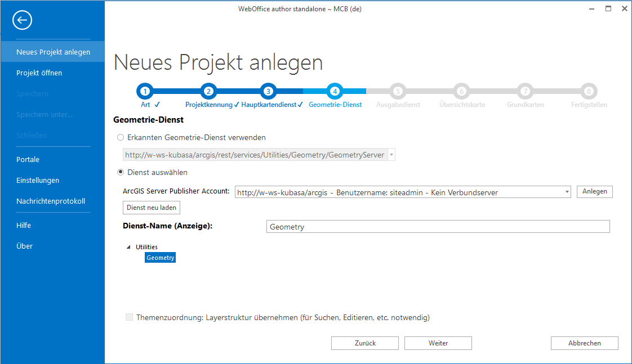Open step 2 Projektkennung
Image resolution: width=632 pixels, height=364 pixels.
pyautogui.click(x=208, y=91)
